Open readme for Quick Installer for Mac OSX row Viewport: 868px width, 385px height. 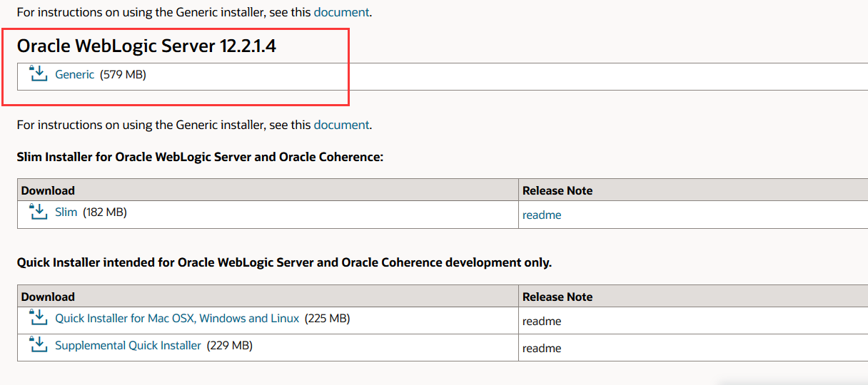point(542,321)
